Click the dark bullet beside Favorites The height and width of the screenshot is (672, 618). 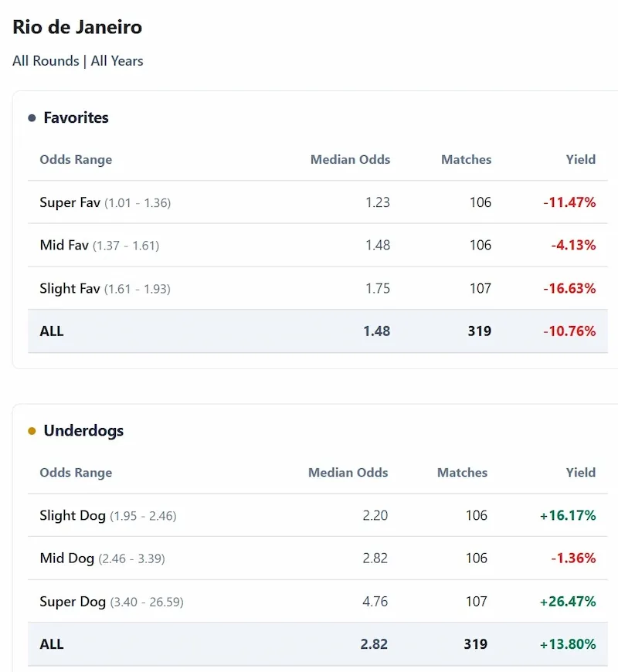[32, 118]
